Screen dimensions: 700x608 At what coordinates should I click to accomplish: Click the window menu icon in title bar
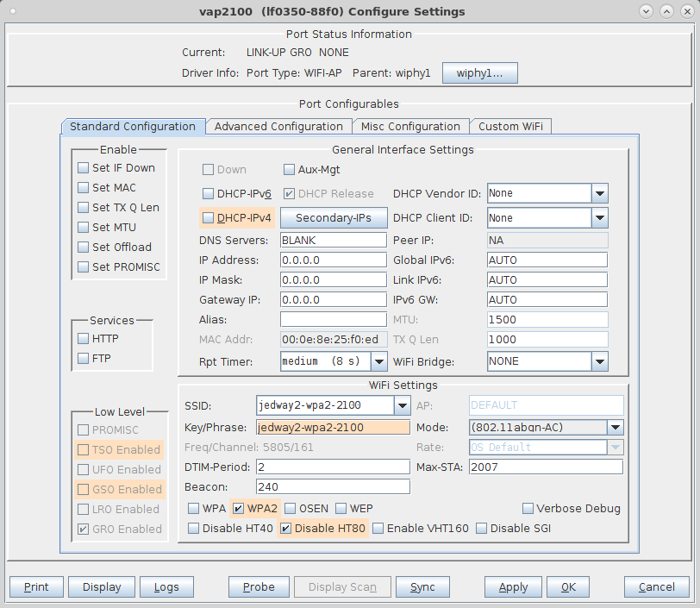pos(13,11)
